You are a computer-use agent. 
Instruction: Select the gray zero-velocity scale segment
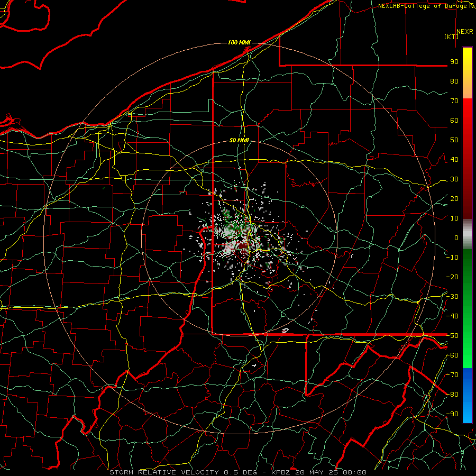pyautogui.click(x=467, y=234)
